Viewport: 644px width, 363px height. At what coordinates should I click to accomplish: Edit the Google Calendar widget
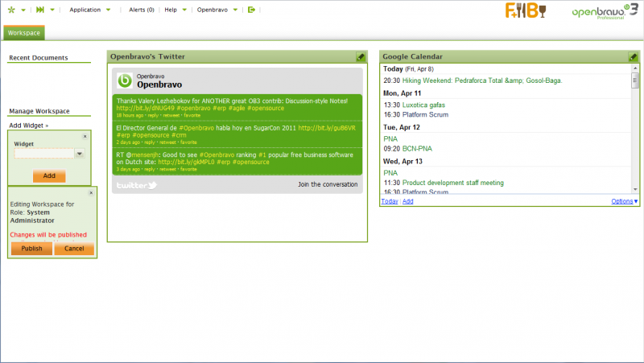point(634,57)
